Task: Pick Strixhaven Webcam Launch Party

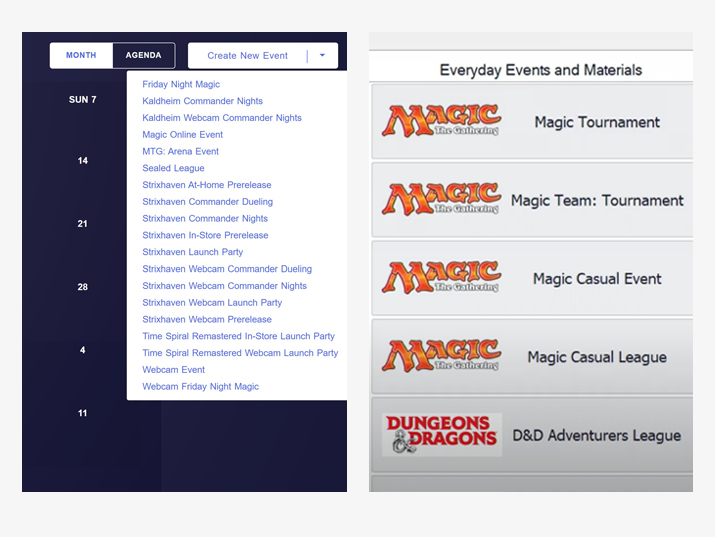Action: [212, 303]
